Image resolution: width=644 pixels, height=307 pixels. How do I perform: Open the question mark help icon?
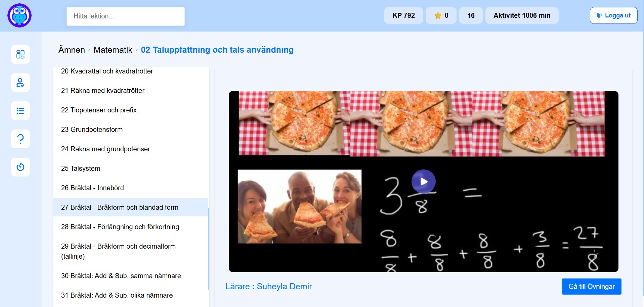20,139
